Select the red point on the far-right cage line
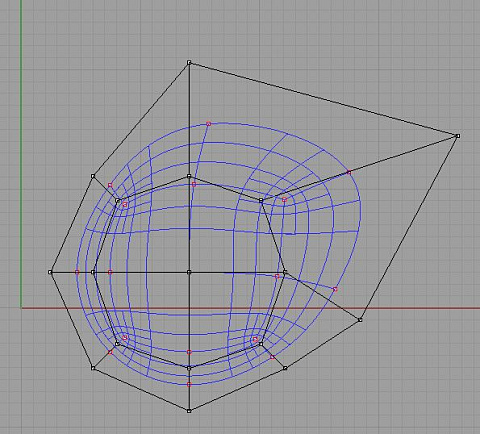Viewport: 480px width, 434px height. (x=349, y=172)
